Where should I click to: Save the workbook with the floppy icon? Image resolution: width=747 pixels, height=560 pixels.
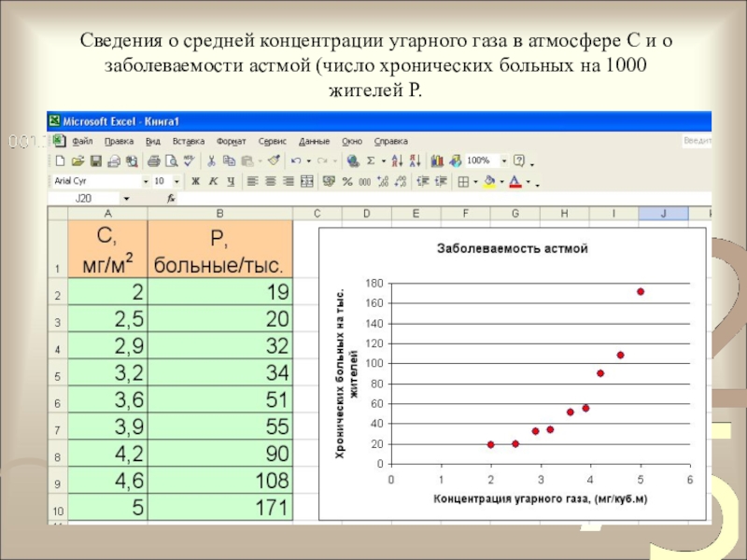pos(96,161)
